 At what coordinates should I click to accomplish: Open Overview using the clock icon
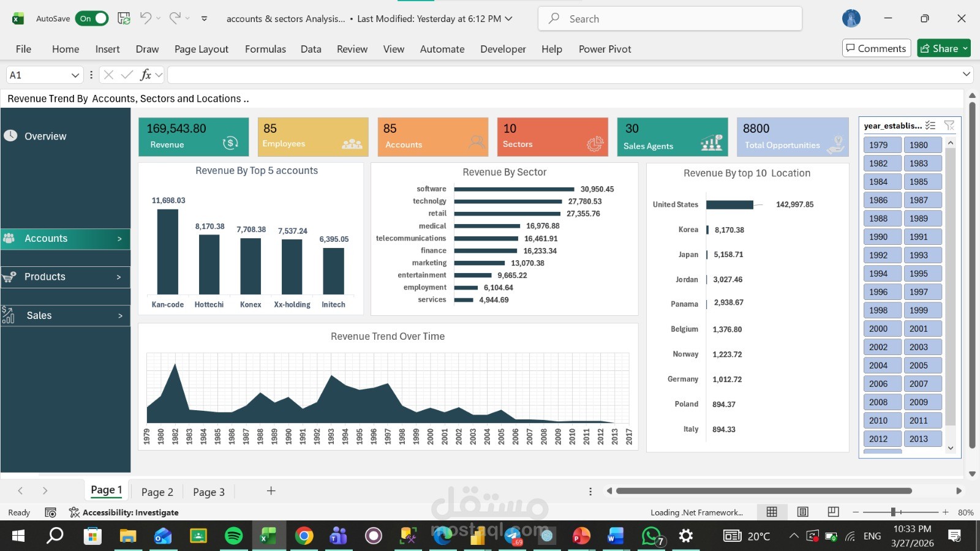point(10,136)
